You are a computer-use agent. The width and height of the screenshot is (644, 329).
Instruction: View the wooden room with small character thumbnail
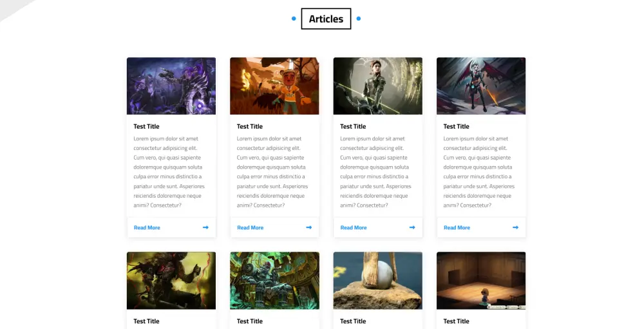click(481, 281)
